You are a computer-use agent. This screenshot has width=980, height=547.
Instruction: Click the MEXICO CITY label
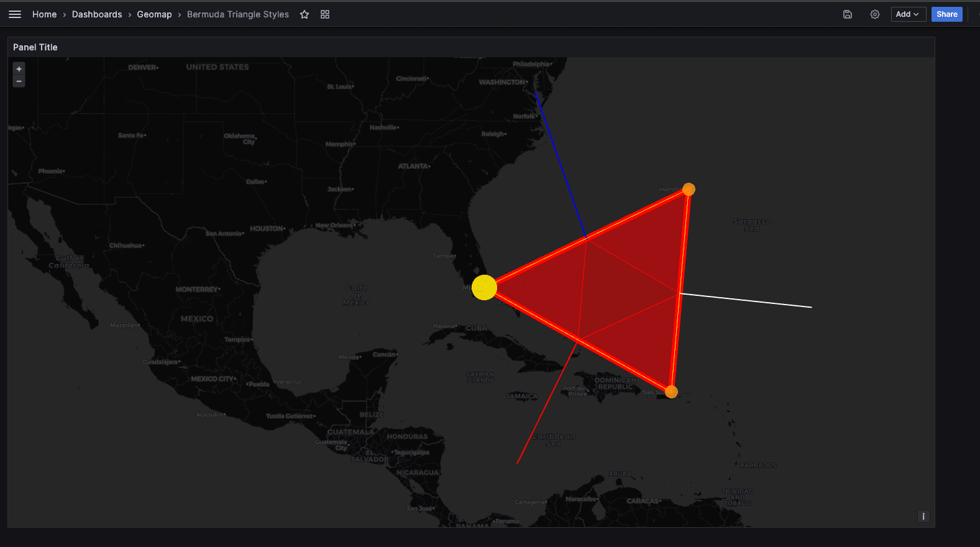(x=213, y=379)
